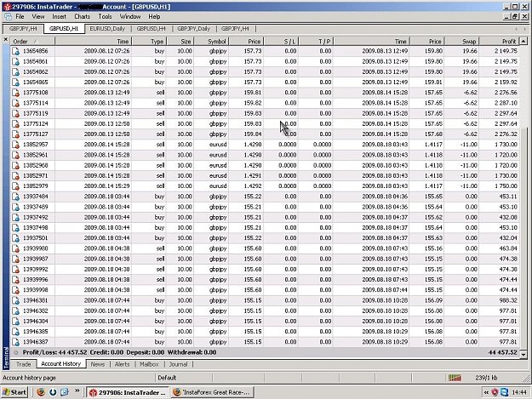This screenshot has height=399, width=532.
Task: Expand hidden system tray icons
Action: [x=486, y=392]
